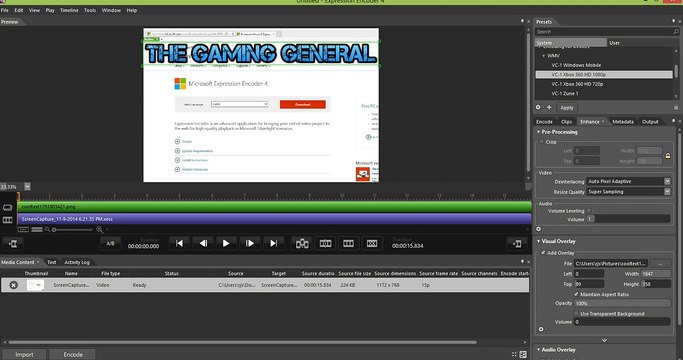Screen dimensions: 683x360
Task: Click the small filmstrip view icon below tracks
Action: pyautogui.click(x=24, y=229)
